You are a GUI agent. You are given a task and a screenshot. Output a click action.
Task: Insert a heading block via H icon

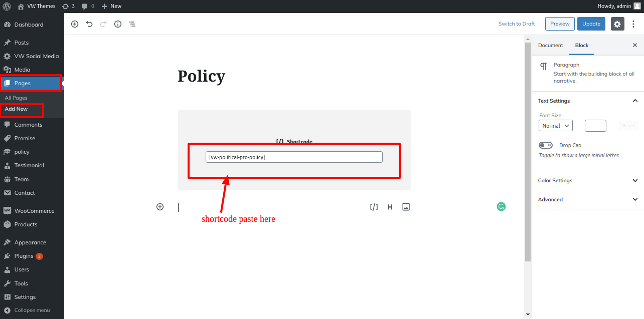coord(390,207)
